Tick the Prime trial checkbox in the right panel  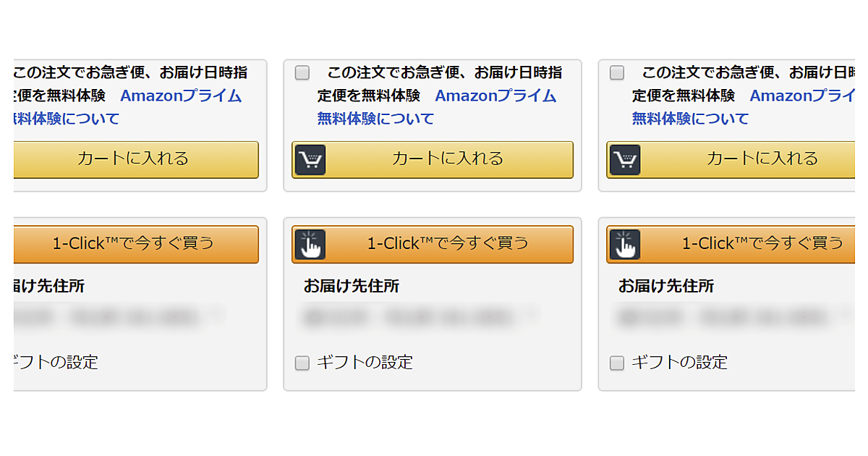[617, 72]
